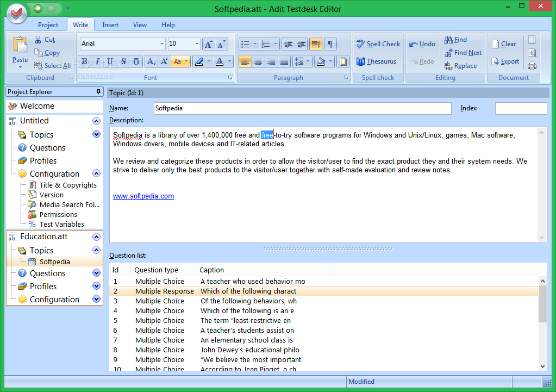Viewport: 556px width, 392px height.
Task: Switch to the View ribbon tab
Action: (140, 25)
